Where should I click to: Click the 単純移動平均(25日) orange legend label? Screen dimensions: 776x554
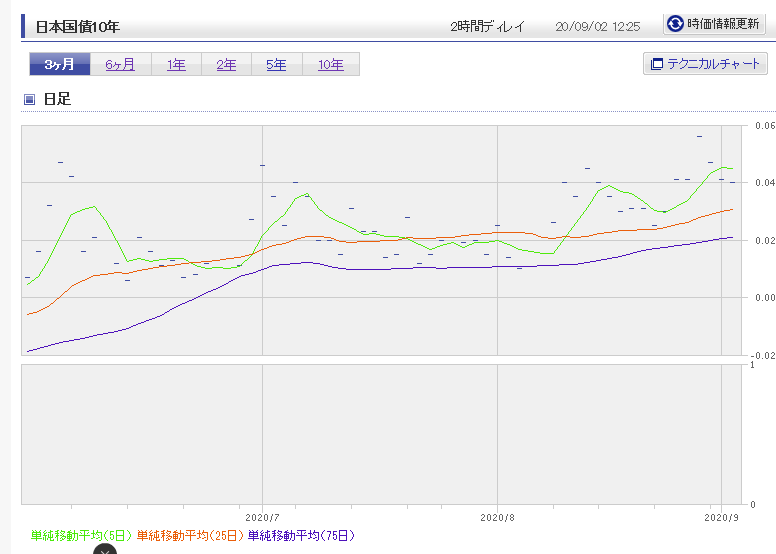190,535
